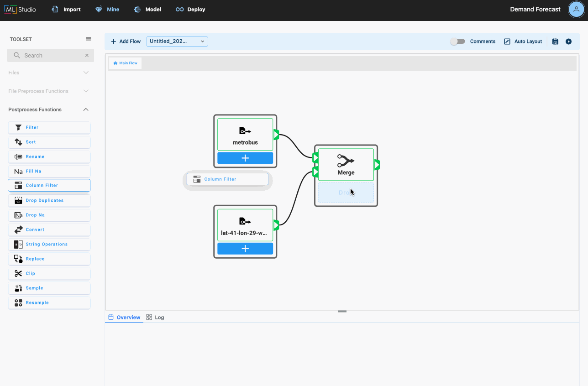Viewport: 588px width, 386px height.
Task: Focus the toolset Search field
Action: coord(50,55)
